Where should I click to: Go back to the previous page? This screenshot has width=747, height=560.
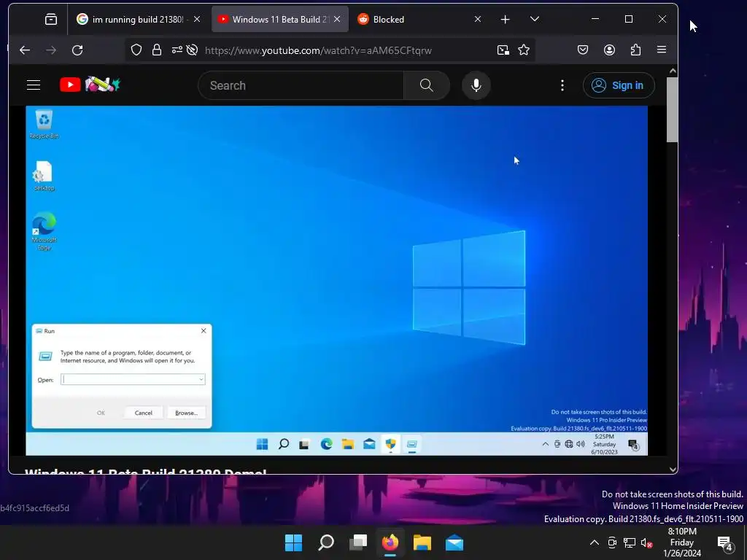(25, 50)
